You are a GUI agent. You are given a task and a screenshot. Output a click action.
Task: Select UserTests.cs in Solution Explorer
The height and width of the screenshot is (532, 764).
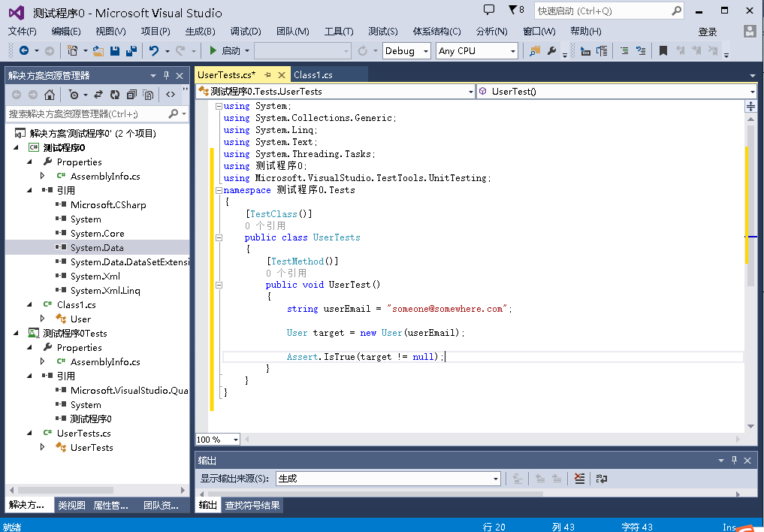(84, 433)
